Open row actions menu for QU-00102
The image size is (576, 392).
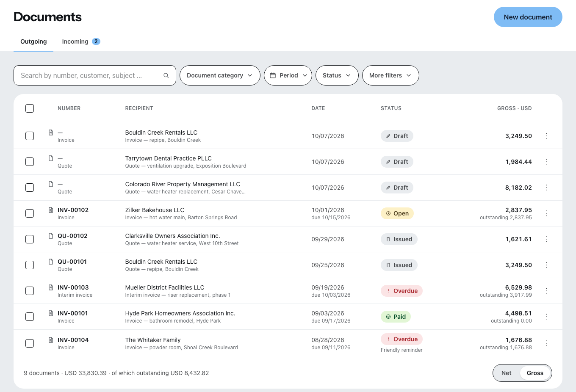(546, 239)
